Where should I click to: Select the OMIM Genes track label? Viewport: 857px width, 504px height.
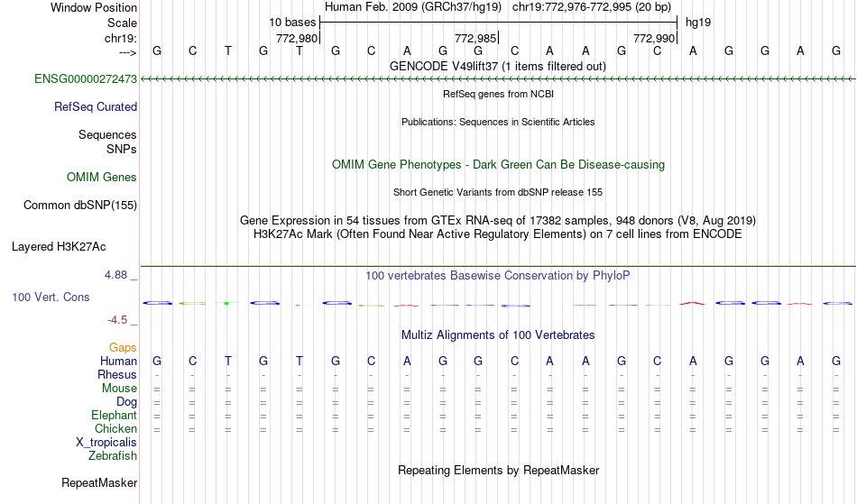(101, 177)
